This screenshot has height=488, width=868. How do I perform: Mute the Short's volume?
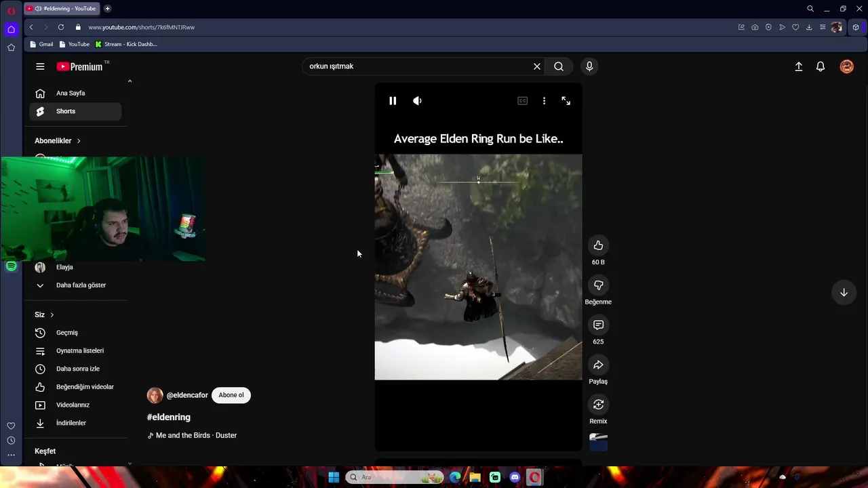[417, 101]
